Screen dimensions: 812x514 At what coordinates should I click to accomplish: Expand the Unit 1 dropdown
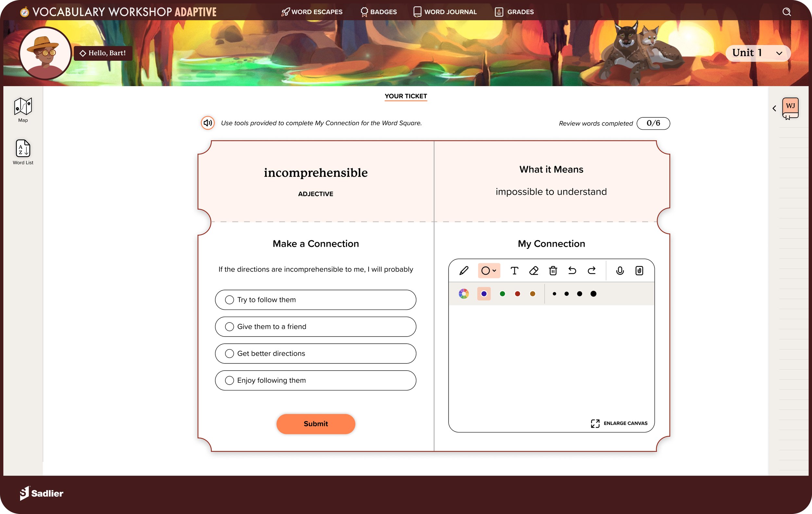758,53
